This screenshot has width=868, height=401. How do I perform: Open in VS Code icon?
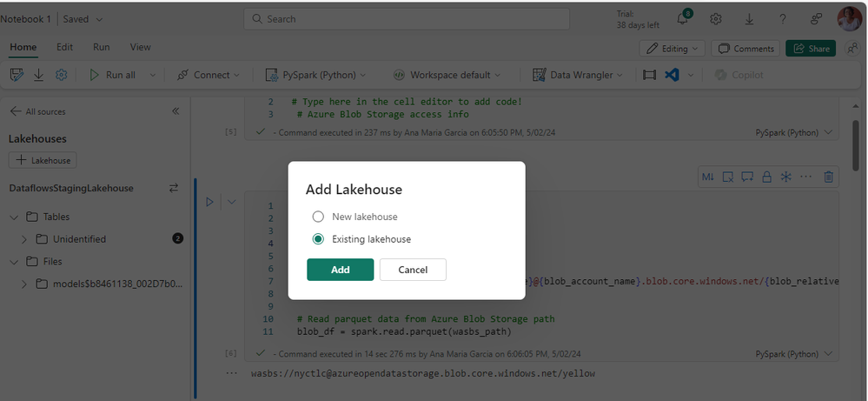[672, 75]
